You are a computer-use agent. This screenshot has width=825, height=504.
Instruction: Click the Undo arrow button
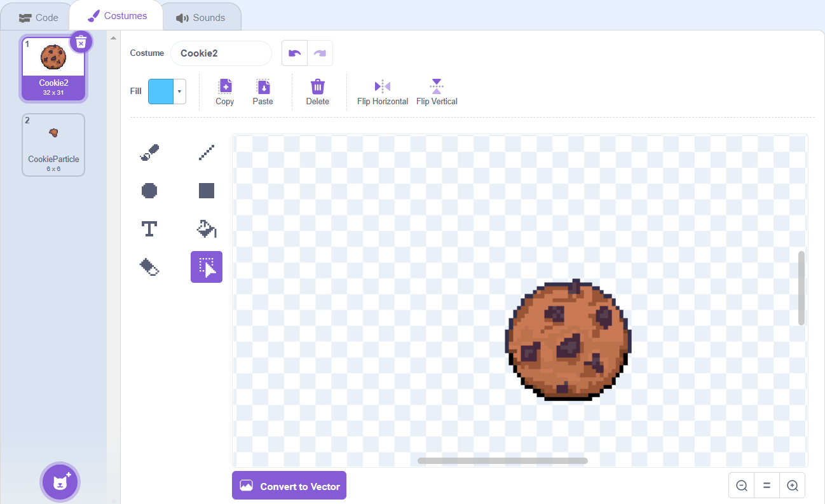point(295,53)
